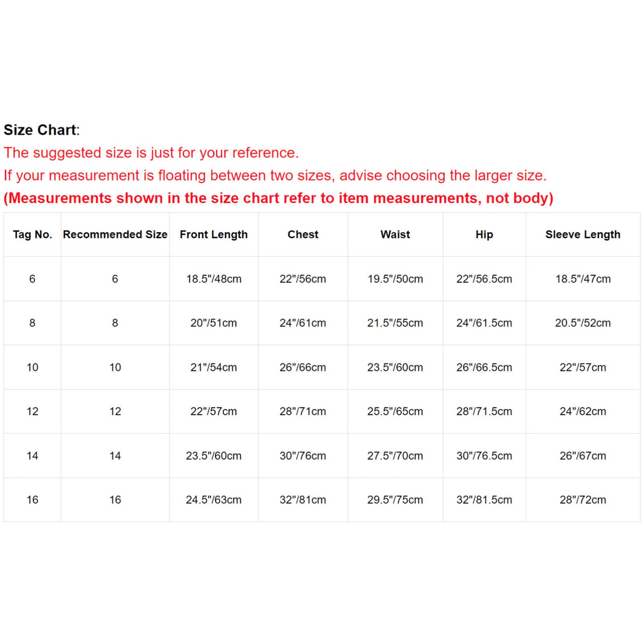The height and width of the screenshot is (644, 644).
Task: Click the Waist column header
Action: coord(395,235)
